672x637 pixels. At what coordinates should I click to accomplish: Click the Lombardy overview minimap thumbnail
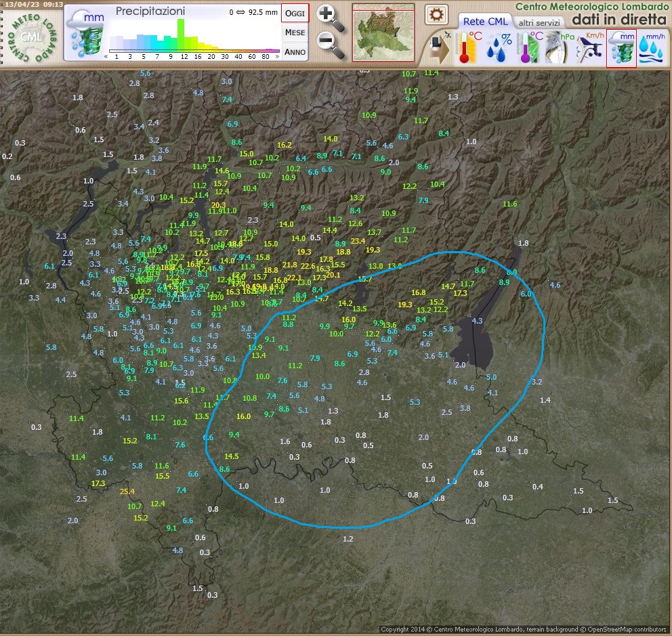(383, 33)
